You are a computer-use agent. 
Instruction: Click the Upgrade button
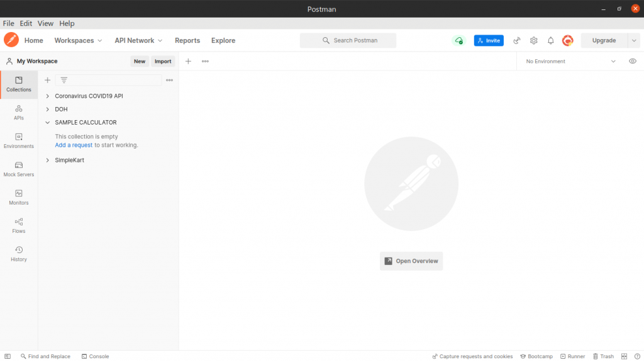pyautogui.click(x=604, y=40)
